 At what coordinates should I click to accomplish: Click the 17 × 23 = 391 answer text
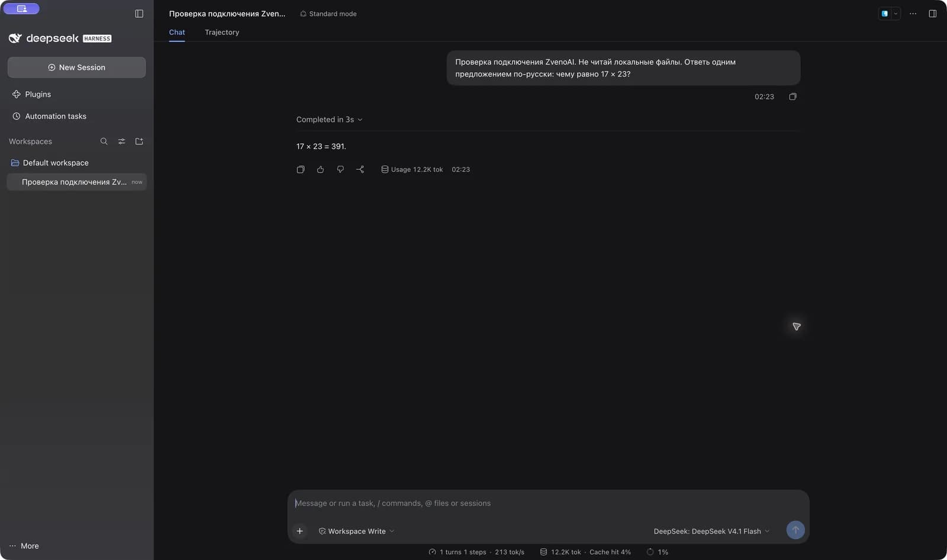(321, 146)
